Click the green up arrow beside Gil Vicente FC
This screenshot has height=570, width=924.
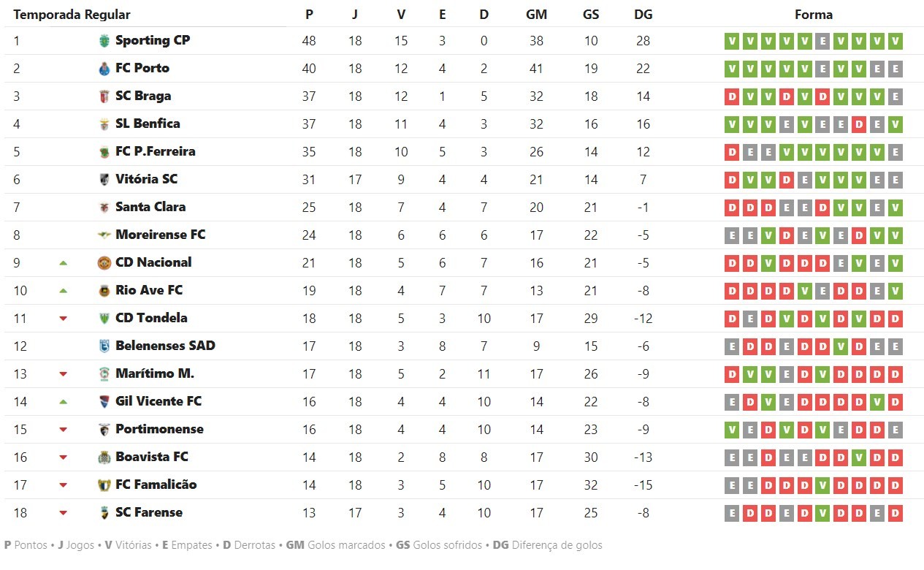click(x=63, y=402)
